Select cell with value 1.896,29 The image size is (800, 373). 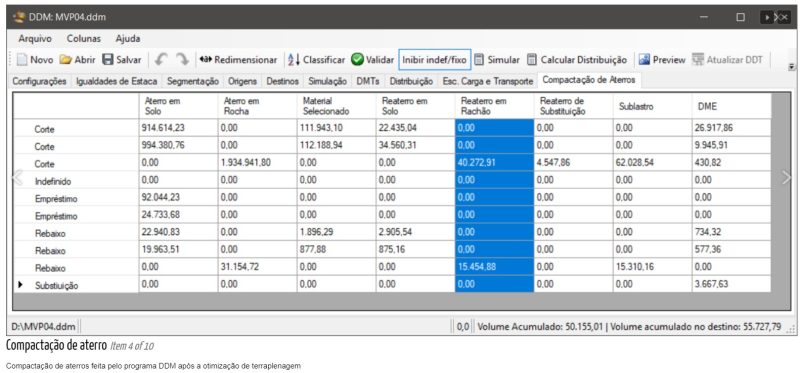click(336, 232)
